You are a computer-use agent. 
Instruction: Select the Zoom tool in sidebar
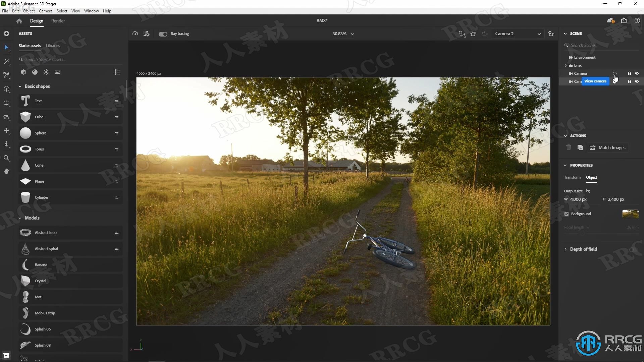[x=6, y=157]
